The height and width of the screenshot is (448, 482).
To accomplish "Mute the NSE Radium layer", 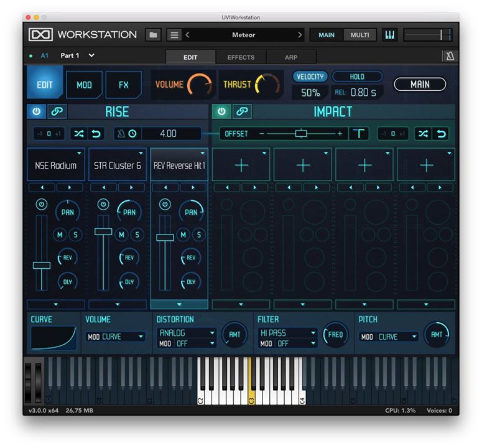I will click(x=60, y=235).
